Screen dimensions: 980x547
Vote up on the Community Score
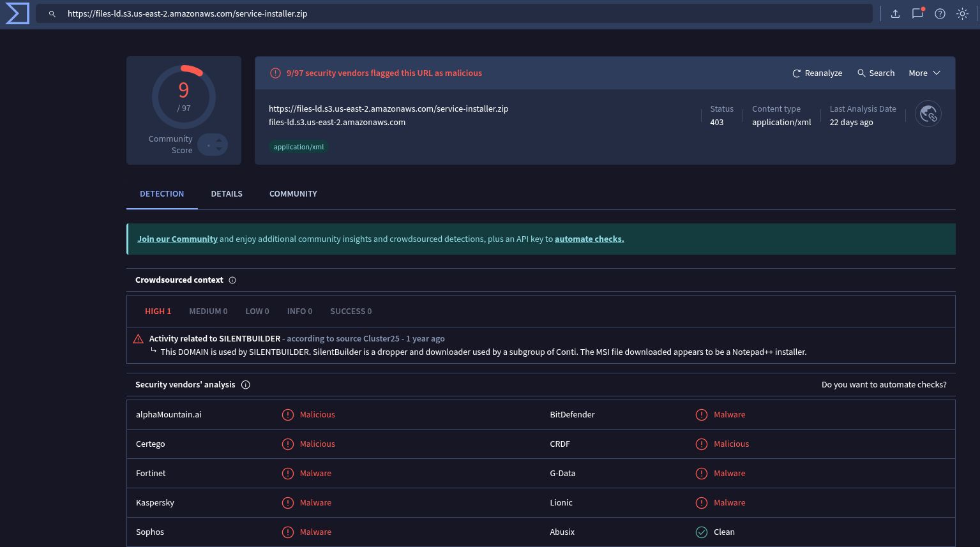coord(219,140)
